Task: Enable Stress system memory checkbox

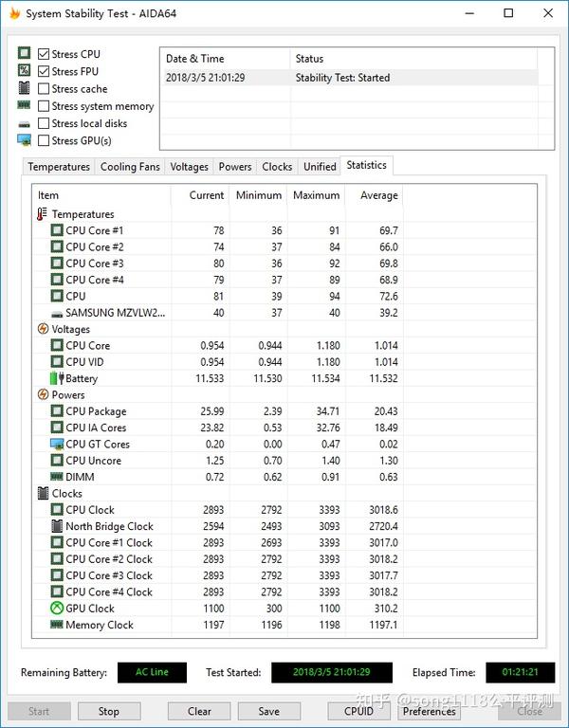Action: pyautogui.click(x=44, y=106)
